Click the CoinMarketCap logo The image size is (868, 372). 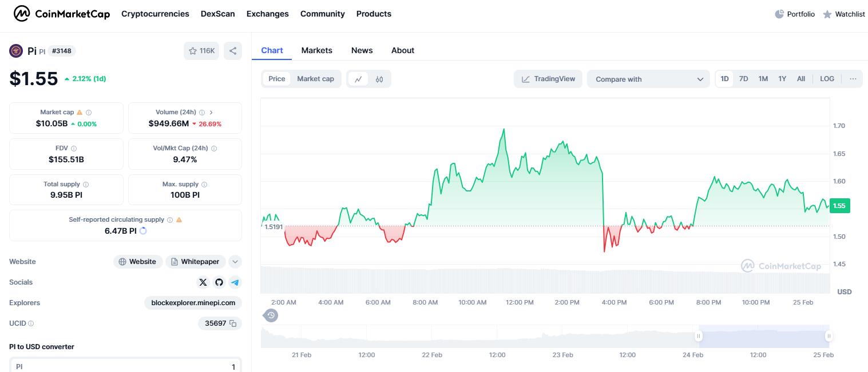coord(62,14)
